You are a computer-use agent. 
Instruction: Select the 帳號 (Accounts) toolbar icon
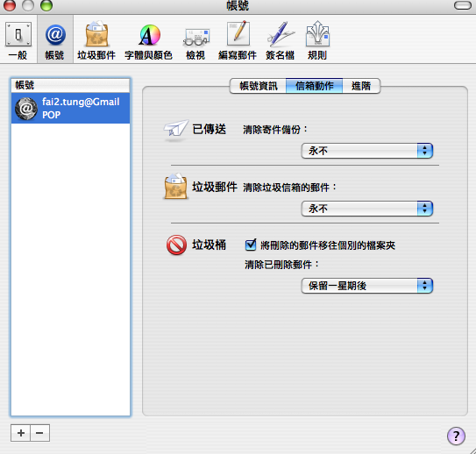pyautogui.click(x=55, y=40)
